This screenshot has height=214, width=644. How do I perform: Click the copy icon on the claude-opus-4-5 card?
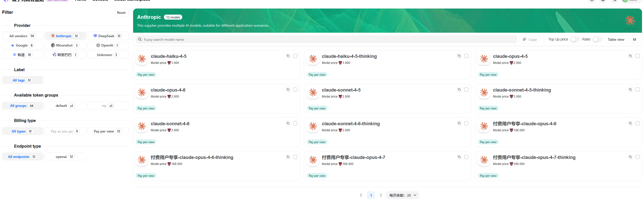coord(630,56)
